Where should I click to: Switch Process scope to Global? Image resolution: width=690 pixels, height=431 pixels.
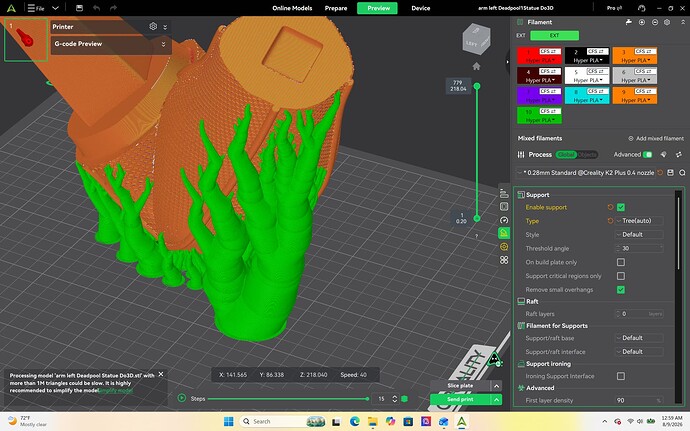tap(566, 155)
